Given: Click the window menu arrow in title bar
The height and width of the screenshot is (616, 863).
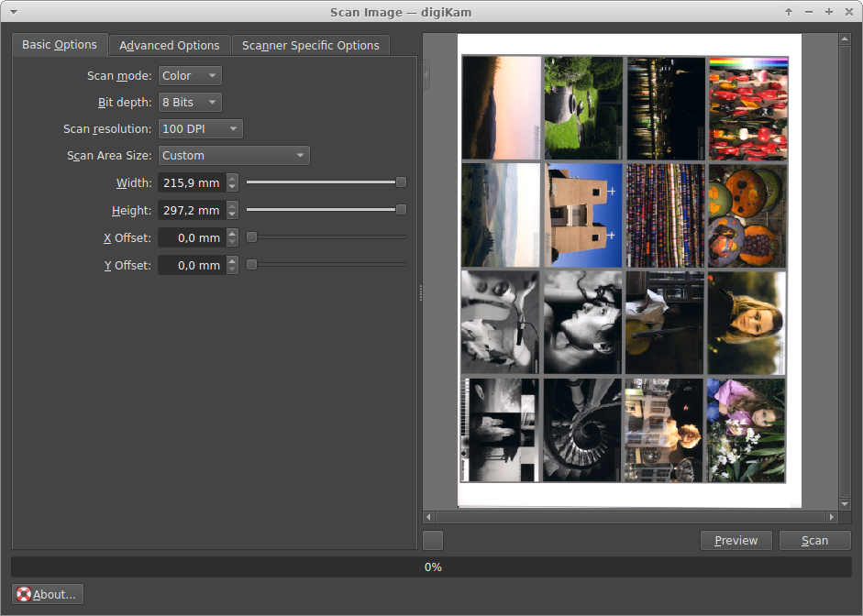Looking at the screenshot, I should click(13, 12).
